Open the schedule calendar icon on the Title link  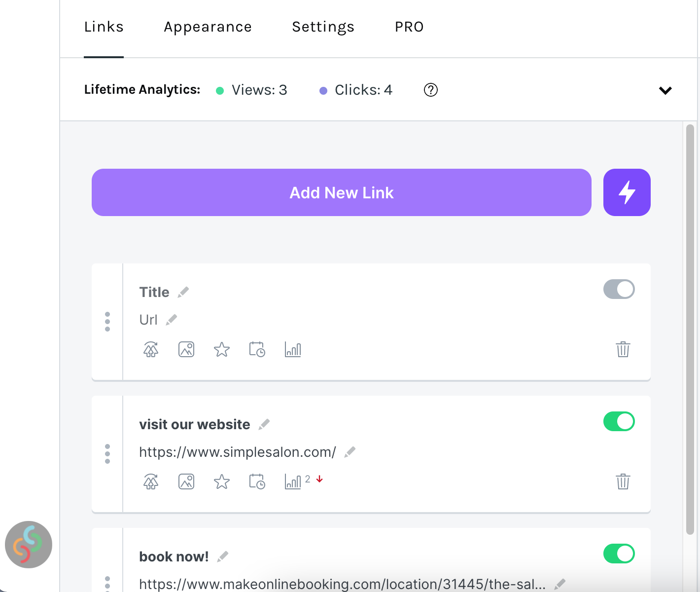(x=257, y=349)
